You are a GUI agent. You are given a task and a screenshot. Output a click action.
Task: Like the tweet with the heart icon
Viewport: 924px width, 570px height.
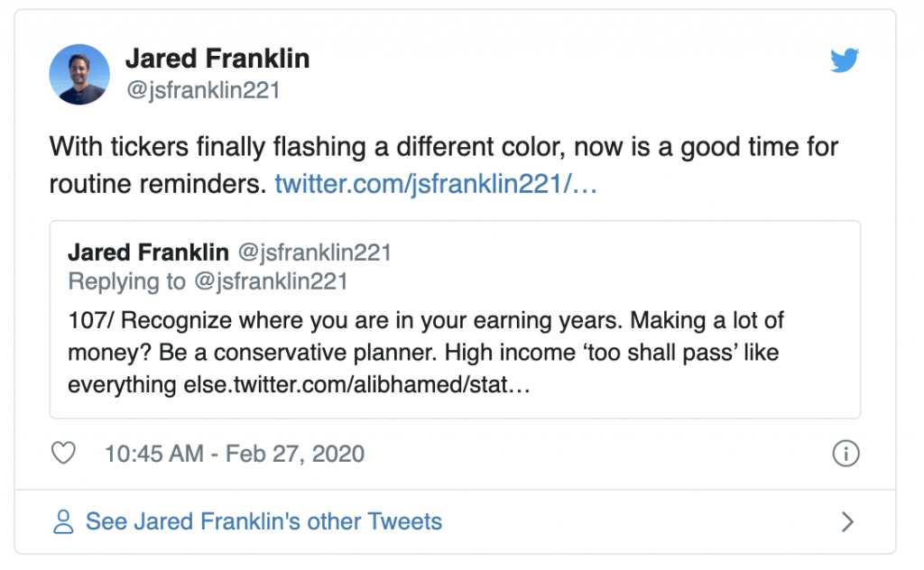pyautogui.click(x=63, y=453)
